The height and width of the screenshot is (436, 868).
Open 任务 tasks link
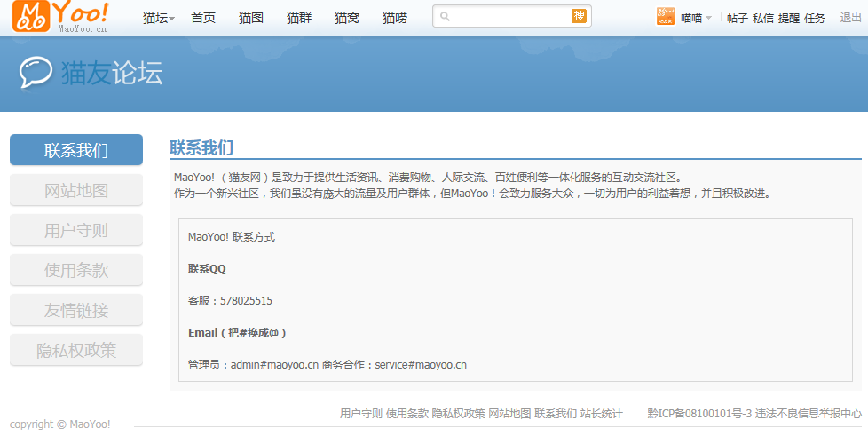coord(814,19)
